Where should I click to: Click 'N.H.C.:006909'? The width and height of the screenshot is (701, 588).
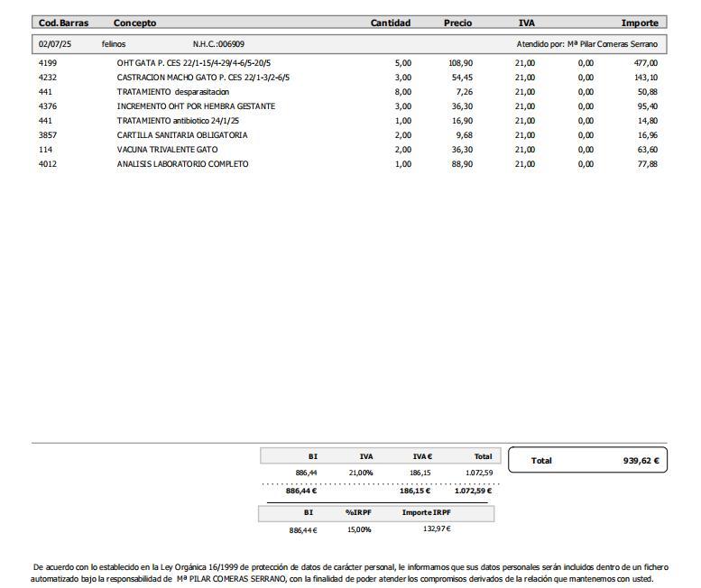point(218,44)
